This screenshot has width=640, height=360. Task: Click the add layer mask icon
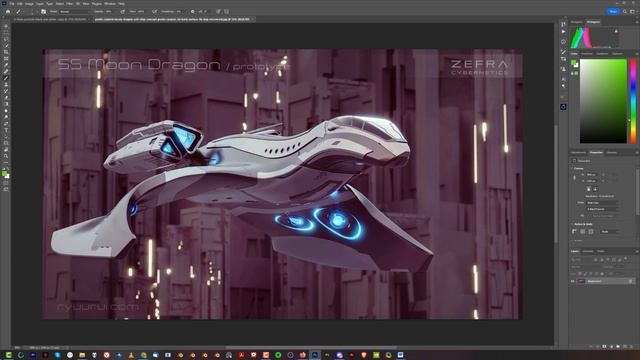click(604, 346)
